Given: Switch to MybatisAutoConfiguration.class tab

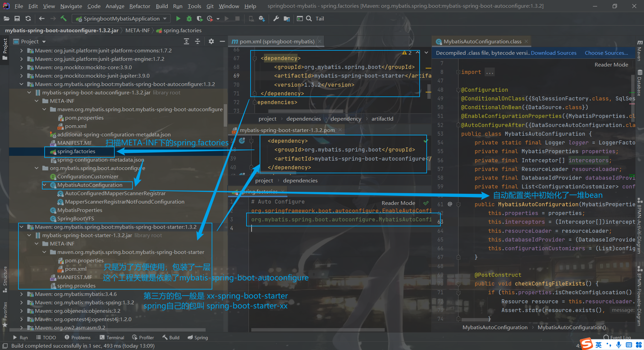Looking at the screenshot, I should [482, 41].
